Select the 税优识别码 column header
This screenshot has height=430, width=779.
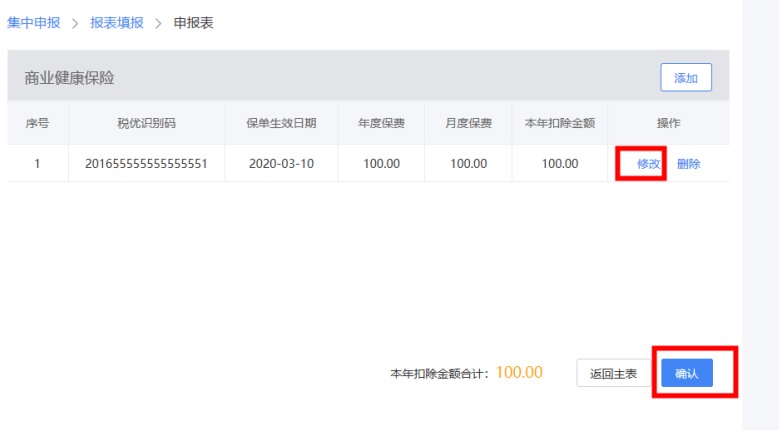click(146, 124)
